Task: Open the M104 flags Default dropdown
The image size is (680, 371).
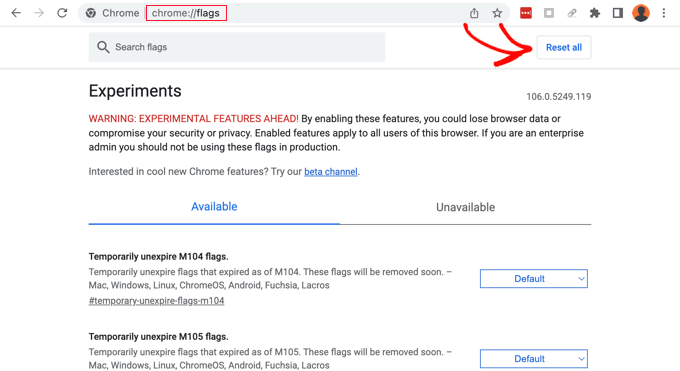Action: pyautogui.click(x=533, y=279)
